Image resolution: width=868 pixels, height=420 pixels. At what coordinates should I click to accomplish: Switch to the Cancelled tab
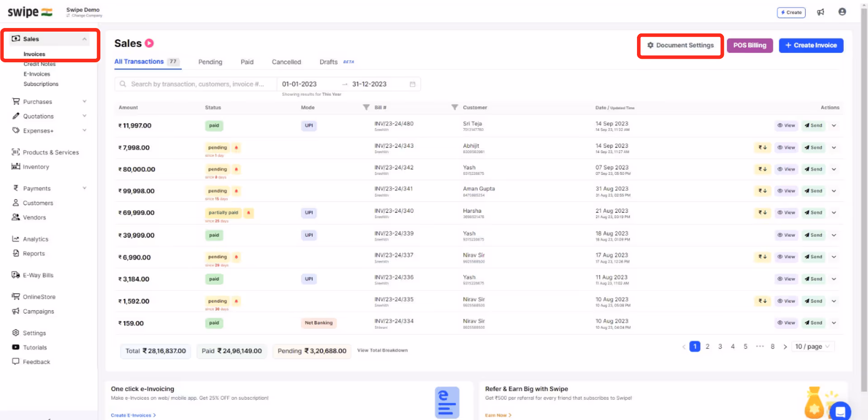tap(286, 62)
